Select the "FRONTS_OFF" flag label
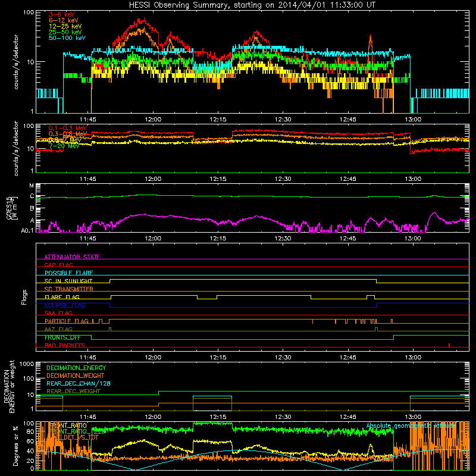The width and height of the screenshot is (476, 476). click(62, 337)
